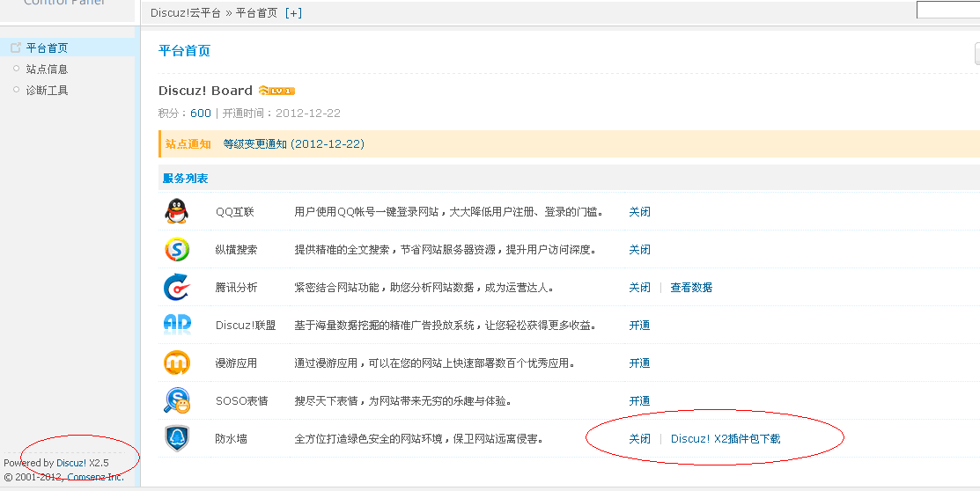Click the Discuz!联盟 service name
This screenshot has width=980, height=491.
click(x=246, y=326)
